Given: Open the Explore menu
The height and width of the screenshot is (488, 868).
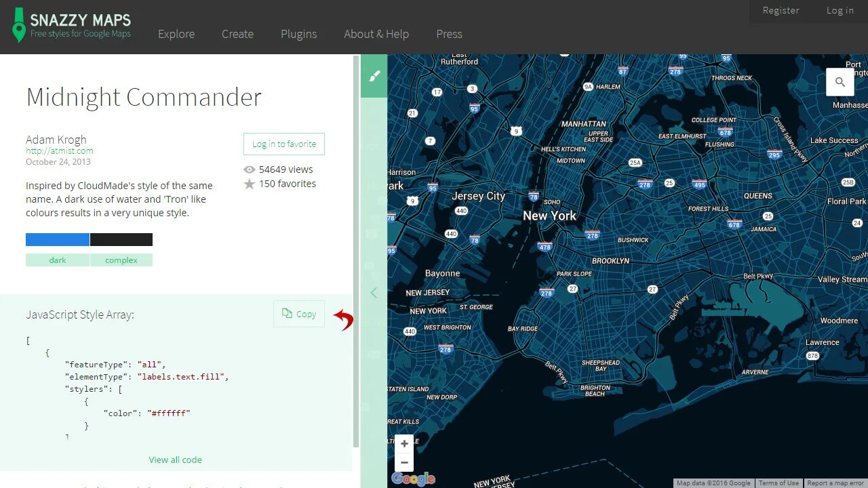Looking at the screenshot, I should (176, 34).
